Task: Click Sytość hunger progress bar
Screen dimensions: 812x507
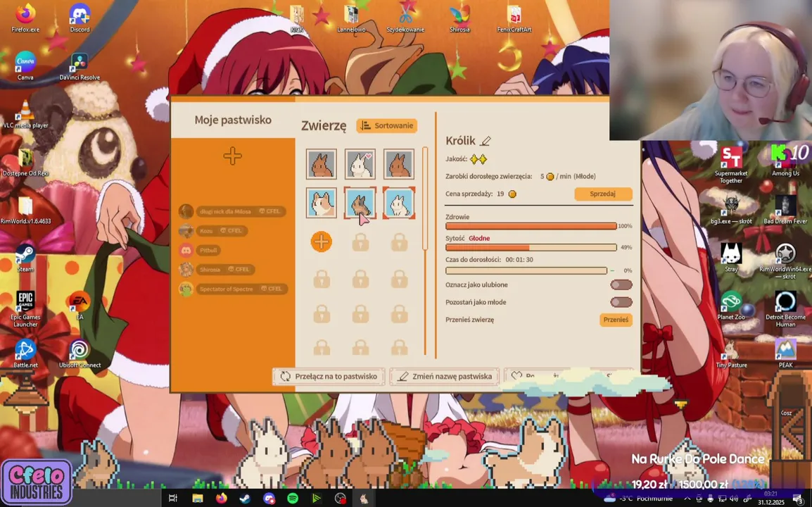Action: (531, 248)
